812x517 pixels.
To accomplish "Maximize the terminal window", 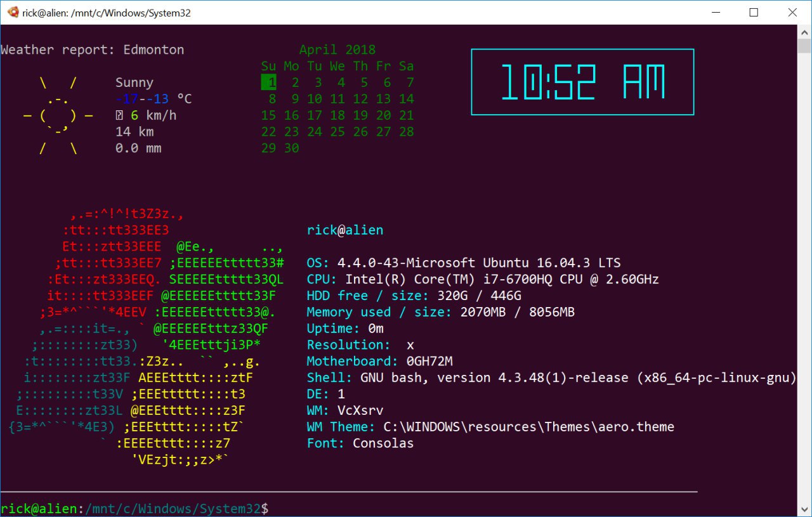I will pyautogui.click(x=754, y=12).
